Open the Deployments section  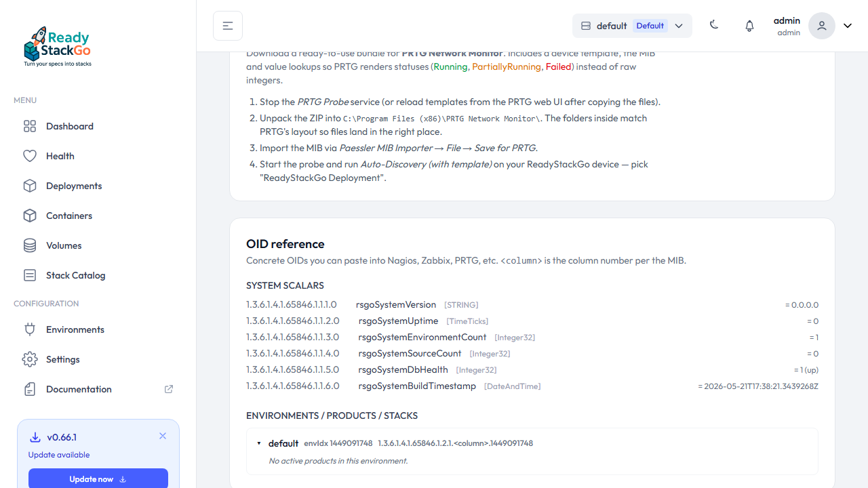98,186
